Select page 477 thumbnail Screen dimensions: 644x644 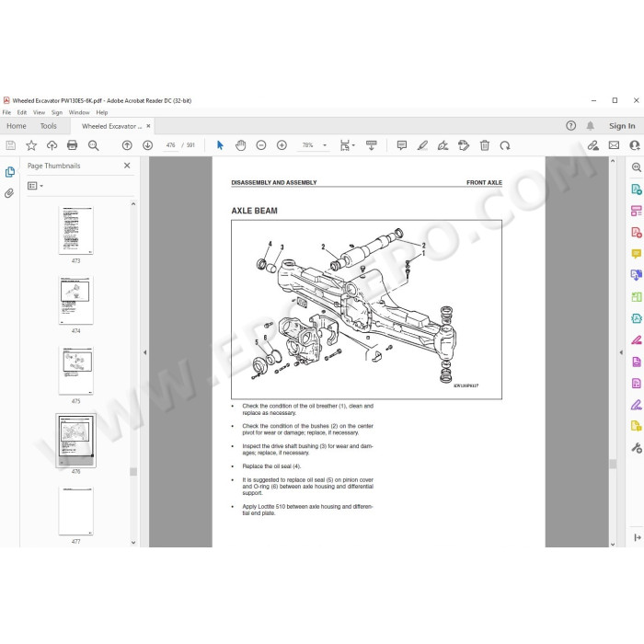(76, 511)
